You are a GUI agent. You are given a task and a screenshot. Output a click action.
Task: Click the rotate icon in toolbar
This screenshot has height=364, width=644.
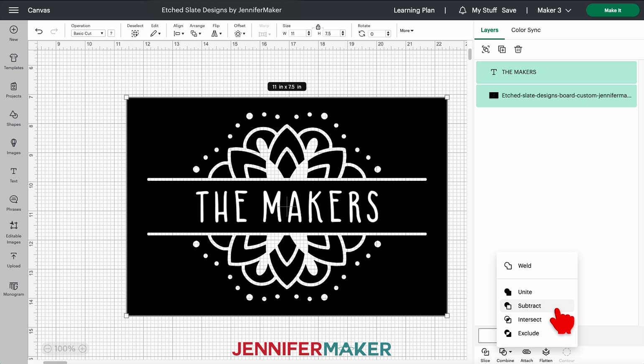click(362, 33)
